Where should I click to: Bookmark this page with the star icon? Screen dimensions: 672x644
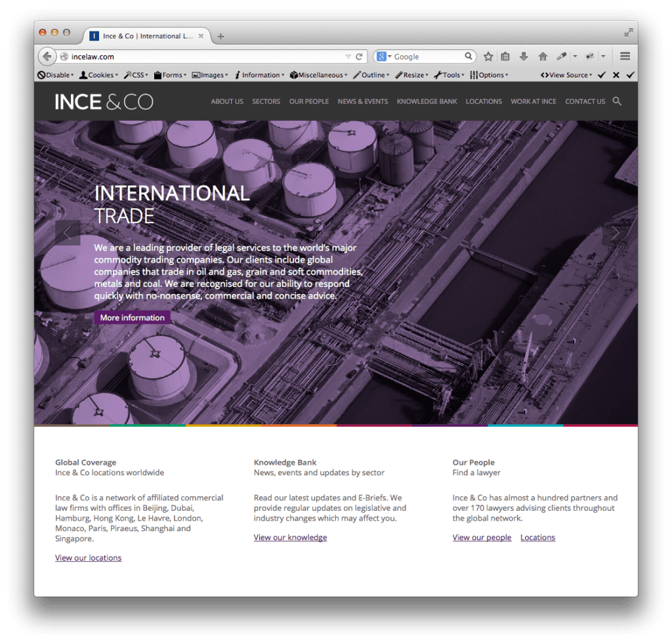click(x=488, y=56)
